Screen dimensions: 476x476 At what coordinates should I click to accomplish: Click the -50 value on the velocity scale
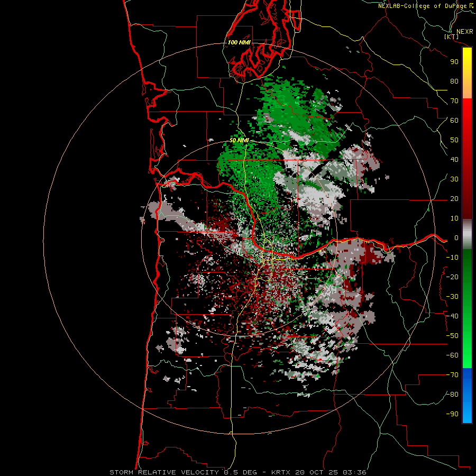pyautogui.click(x=452, y=336)
